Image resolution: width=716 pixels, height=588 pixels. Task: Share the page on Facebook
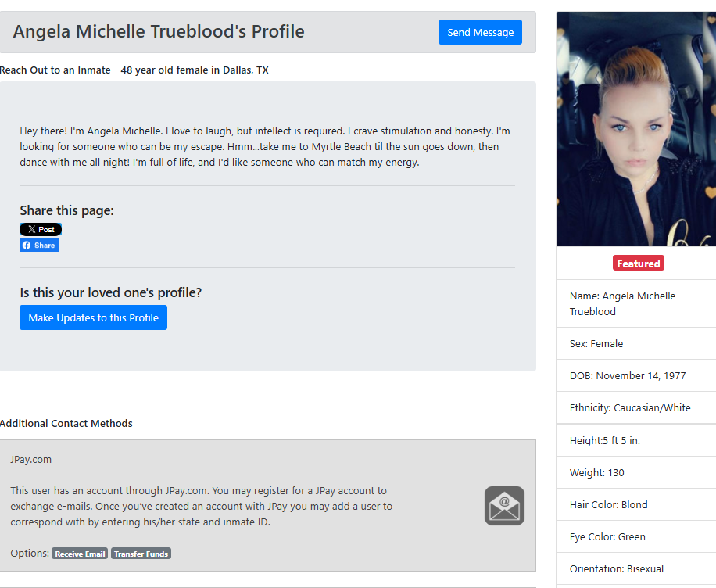(39, 246)
